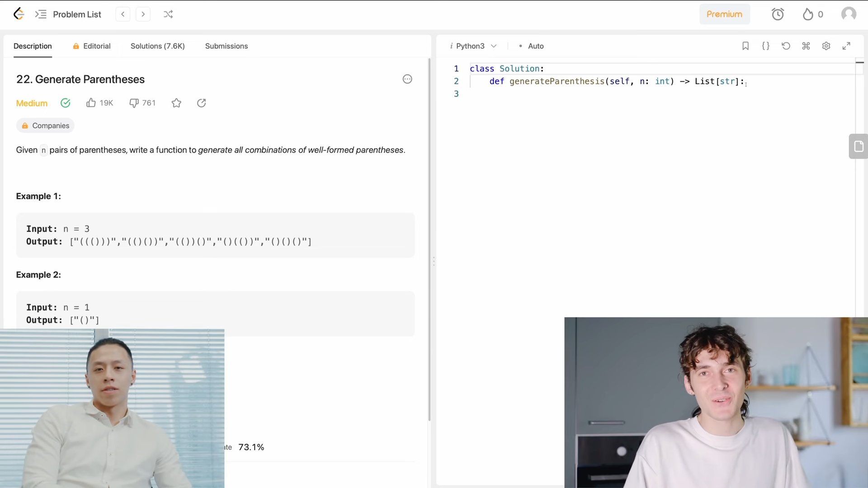This screenshot has width=868, height=488.
Task: Click the Premium button
Action: (724, 14)
